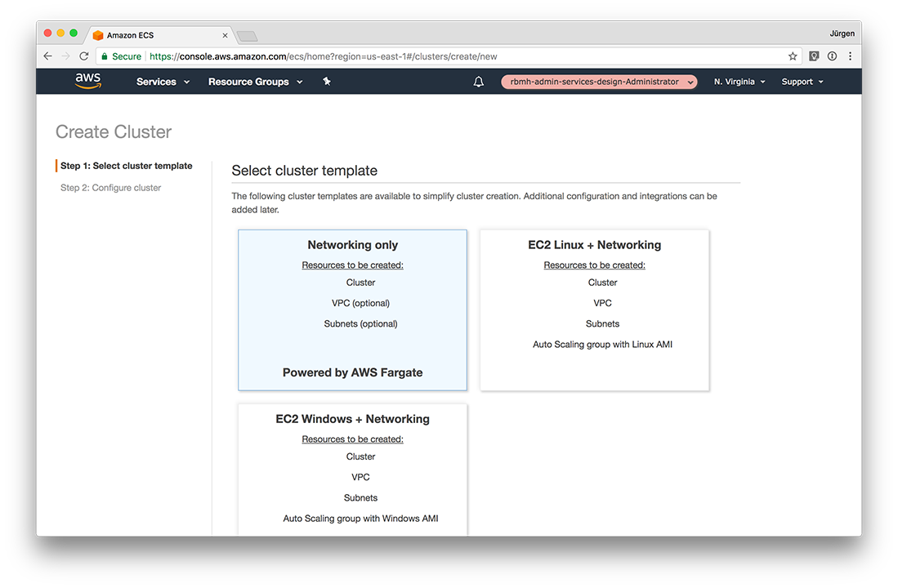Click VPC (optional) text

pyautogui.click(x=361, y=304)
